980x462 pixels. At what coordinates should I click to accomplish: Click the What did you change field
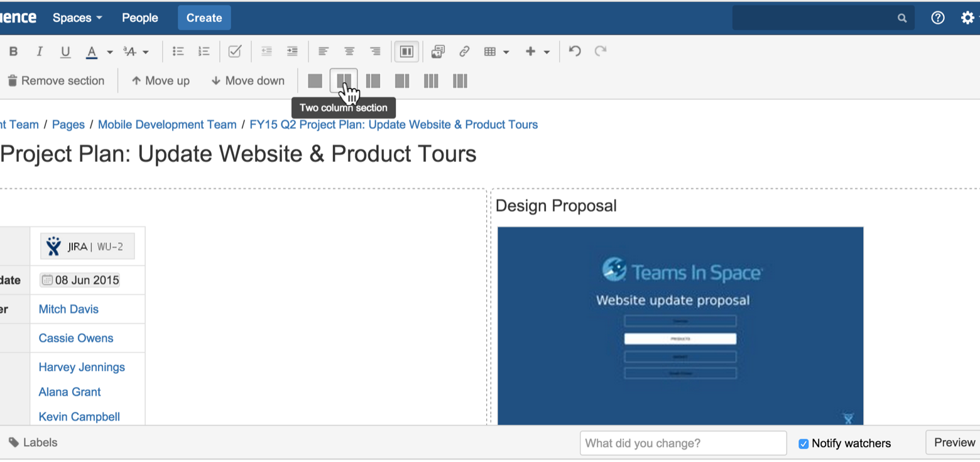click(683, 443)
